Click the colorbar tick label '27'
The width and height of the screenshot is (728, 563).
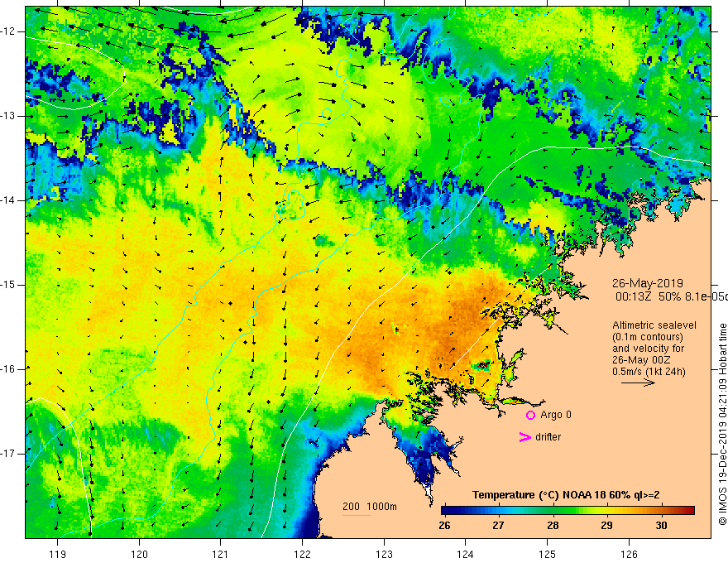tap(498, 526)
